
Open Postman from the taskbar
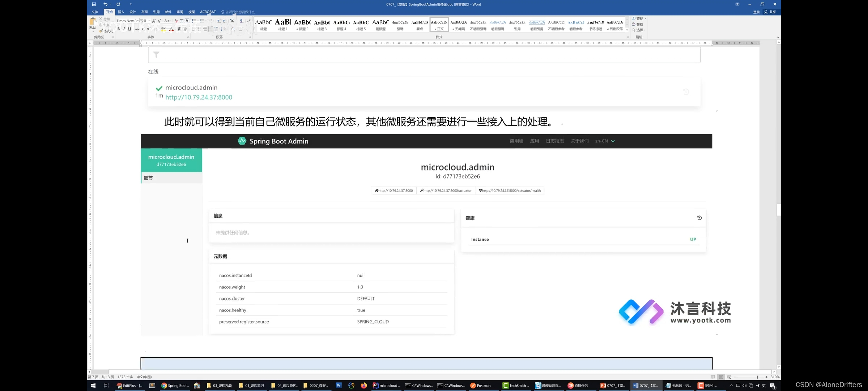tap(481, 386)
